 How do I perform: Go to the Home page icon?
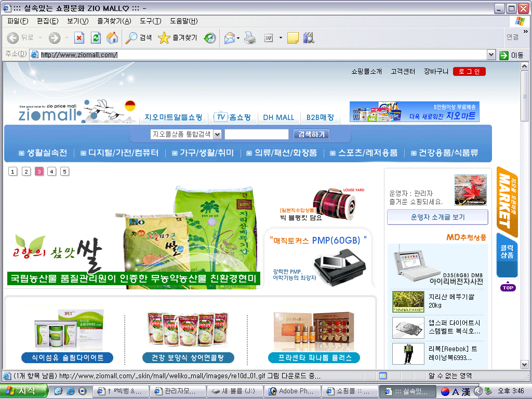tap(112, 37)
